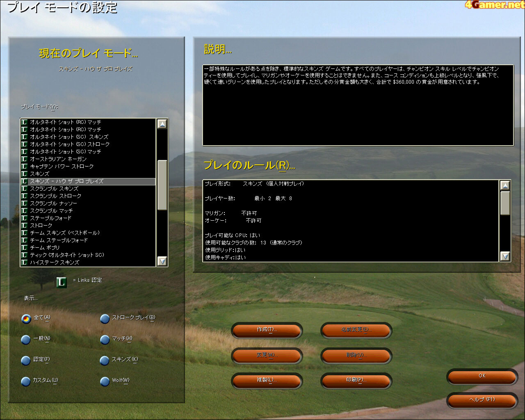Click the プレイ可能な CPU: はい rule line

233,235
